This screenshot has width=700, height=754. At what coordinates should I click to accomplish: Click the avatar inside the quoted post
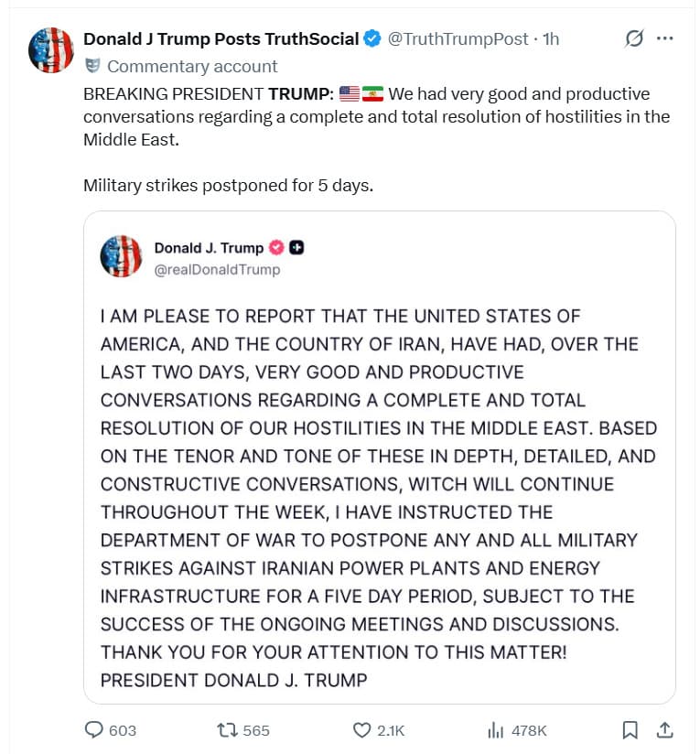[x=121, y=257]
